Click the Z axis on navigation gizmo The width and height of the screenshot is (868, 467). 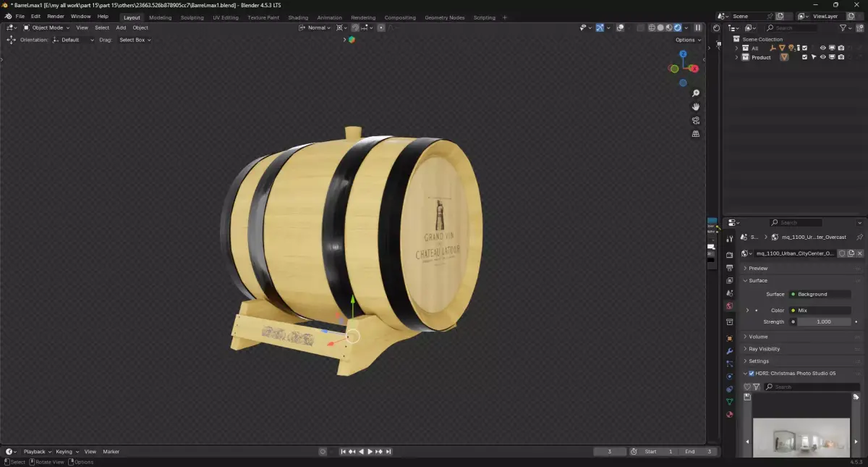point(683,54)
